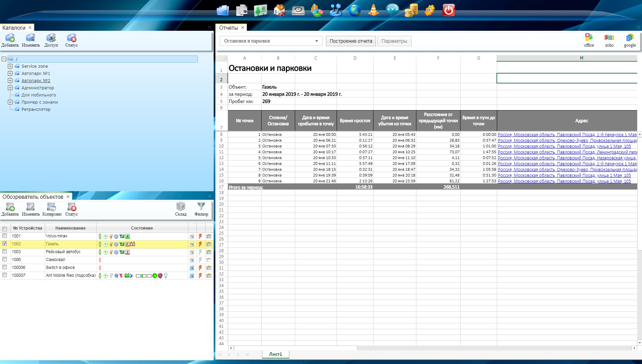
Task: Click the gold coins icon in top dock
Action: click(x=411, y=10)
